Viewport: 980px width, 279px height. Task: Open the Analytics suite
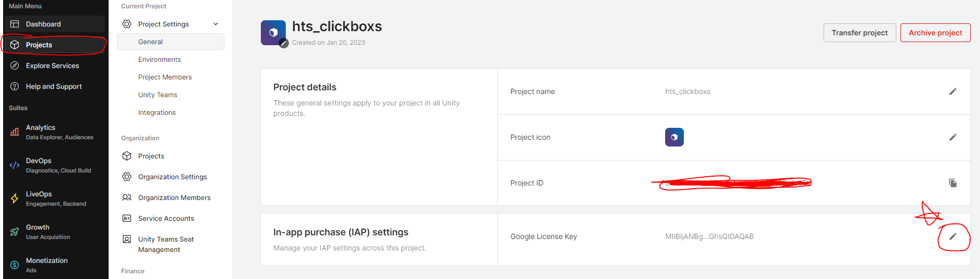point(55,132)
